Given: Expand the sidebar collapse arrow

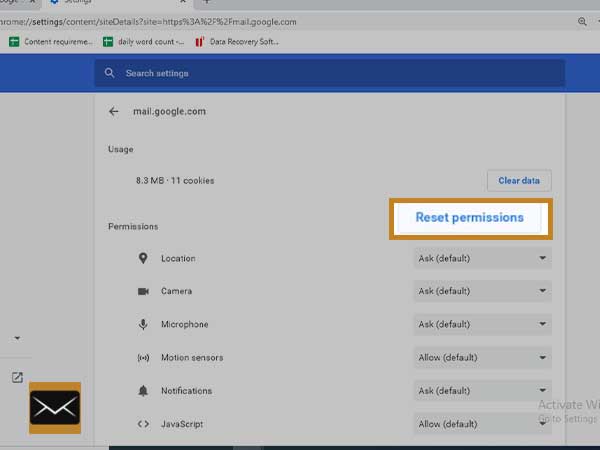Looking at the screenshot, I should click(x=17, y=338).
